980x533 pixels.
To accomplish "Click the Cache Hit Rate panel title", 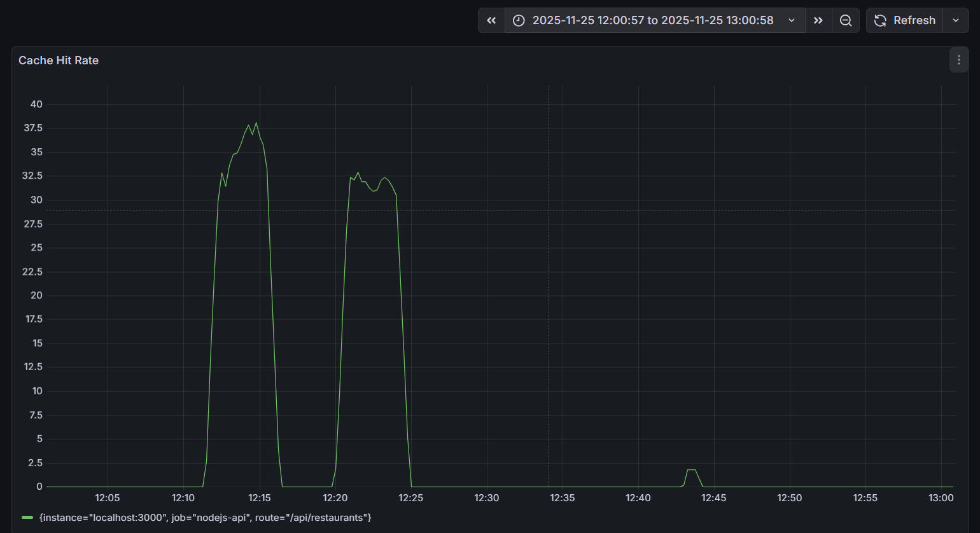I will pyautogui.click(x=59, y=60).
